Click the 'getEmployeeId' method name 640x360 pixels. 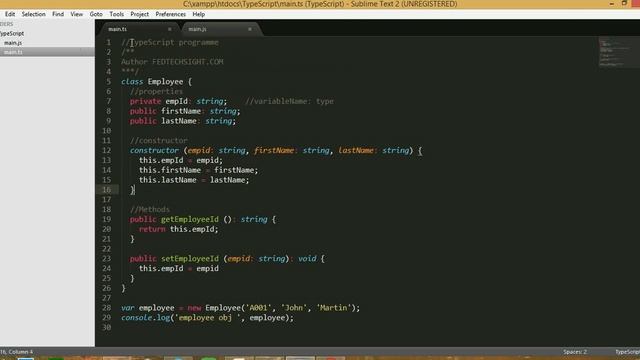tap(190, 220)
